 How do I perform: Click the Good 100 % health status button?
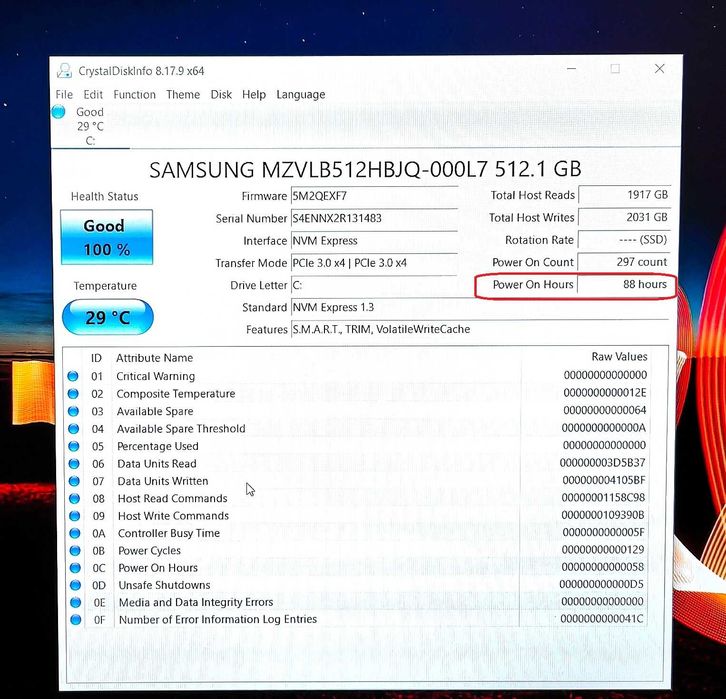(x=106, y=237)
